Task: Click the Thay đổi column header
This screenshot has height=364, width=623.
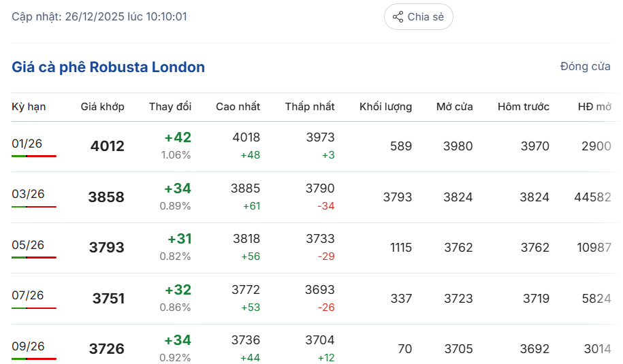Action: pos(170,107)
